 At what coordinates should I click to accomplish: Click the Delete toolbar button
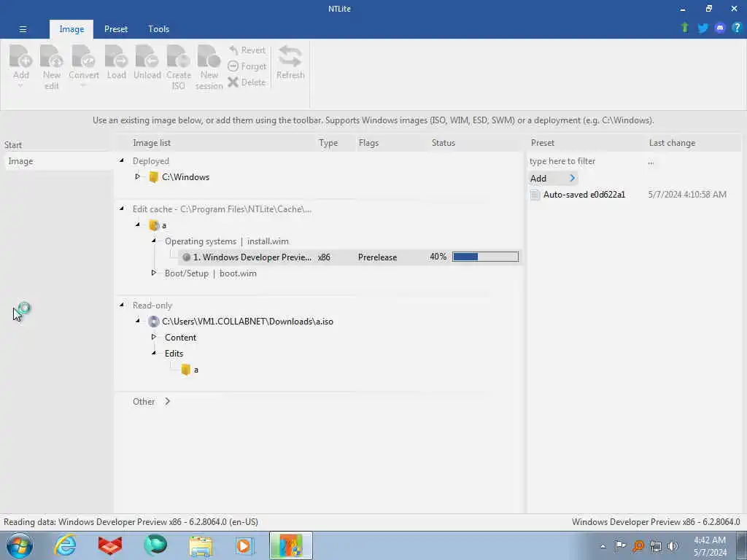[x=247, y=82]
